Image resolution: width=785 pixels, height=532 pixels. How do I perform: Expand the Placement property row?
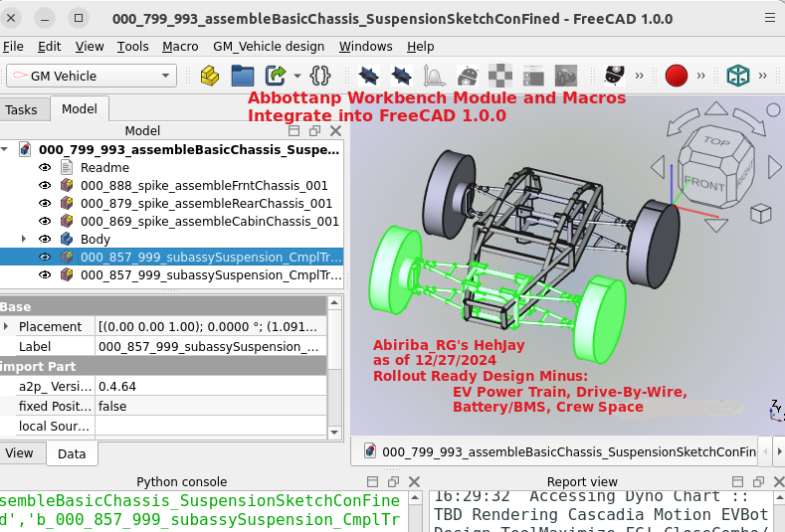[6, 327]
